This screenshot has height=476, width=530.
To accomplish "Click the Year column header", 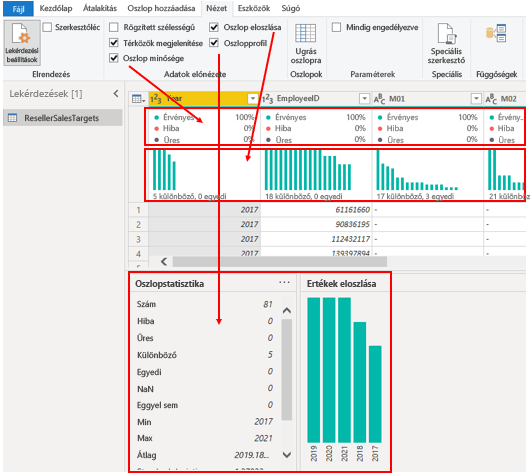I will [x=204, y=99].
